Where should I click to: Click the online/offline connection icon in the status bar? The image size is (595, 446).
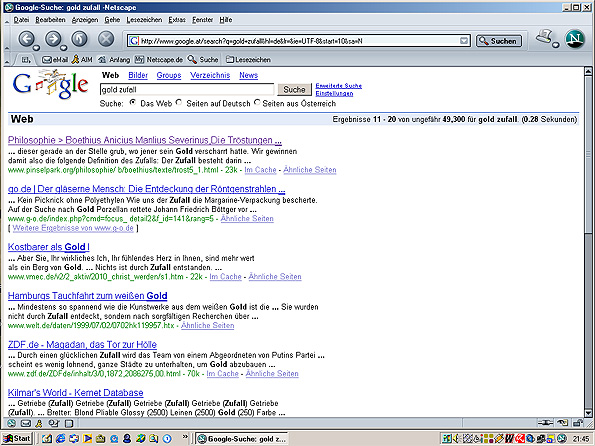pyautogui.click(x=545, y=422)
